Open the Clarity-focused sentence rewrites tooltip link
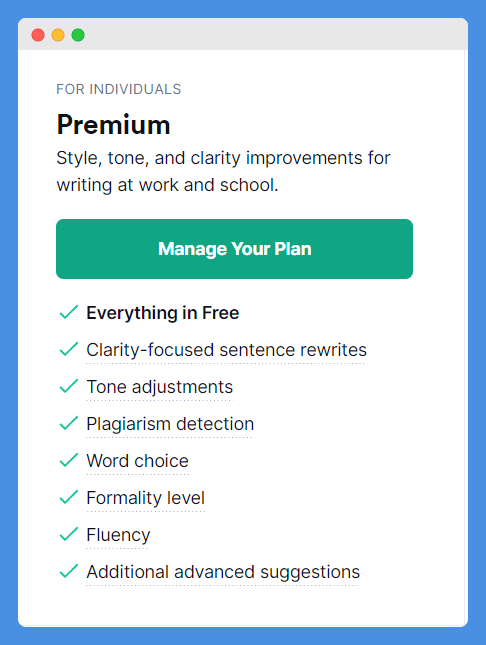 (226, 350)
